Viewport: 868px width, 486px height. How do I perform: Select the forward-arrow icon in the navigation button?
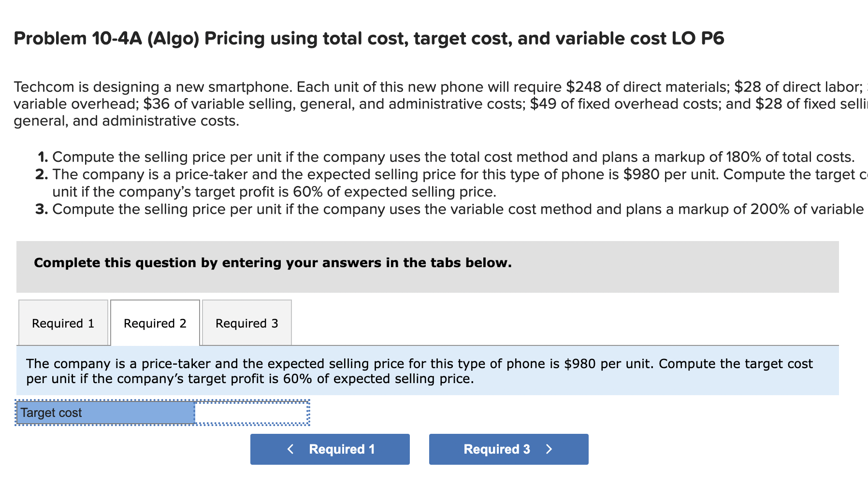click(x=550, y=449)
